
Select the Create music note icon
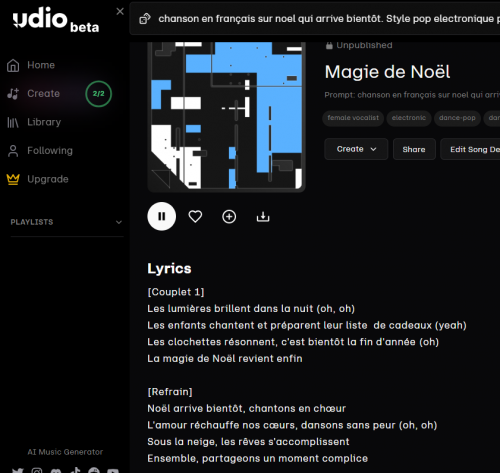pos(13,94)
